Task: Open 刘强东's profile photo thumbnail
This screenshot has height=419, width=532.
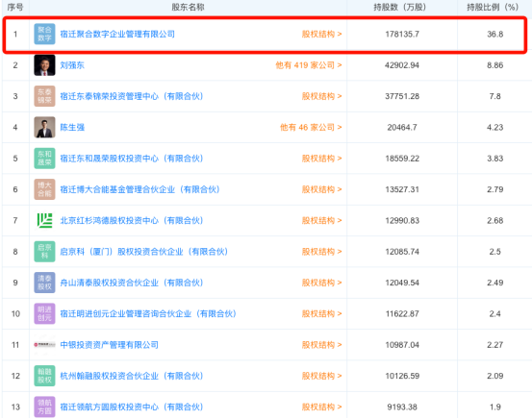Action: coord(44,65)
